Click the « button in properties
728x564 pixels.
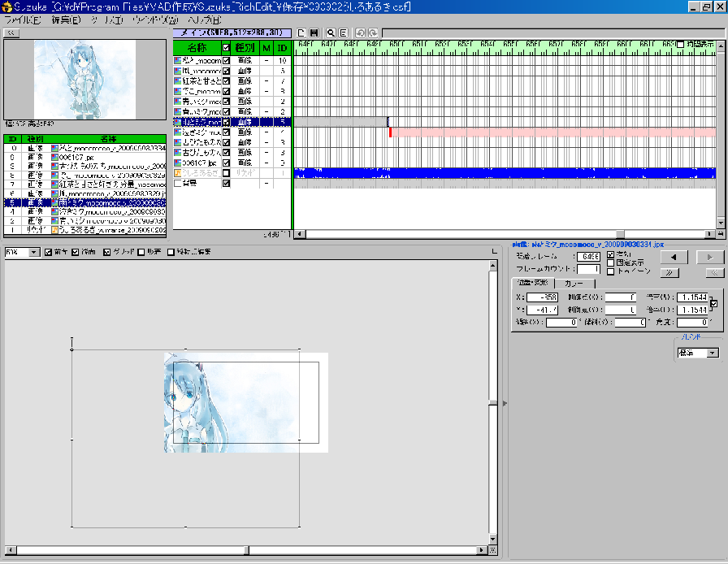714,273
